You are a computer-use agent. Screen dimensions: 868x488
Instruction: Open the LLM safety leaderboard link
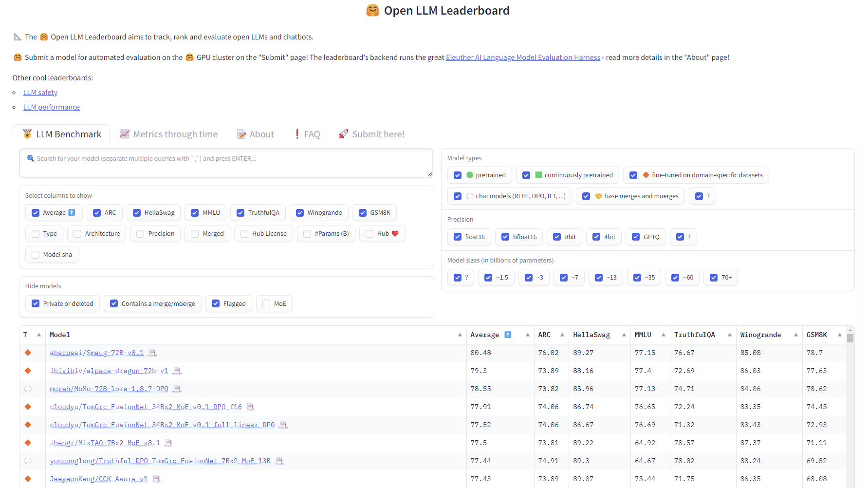(40, 93)
